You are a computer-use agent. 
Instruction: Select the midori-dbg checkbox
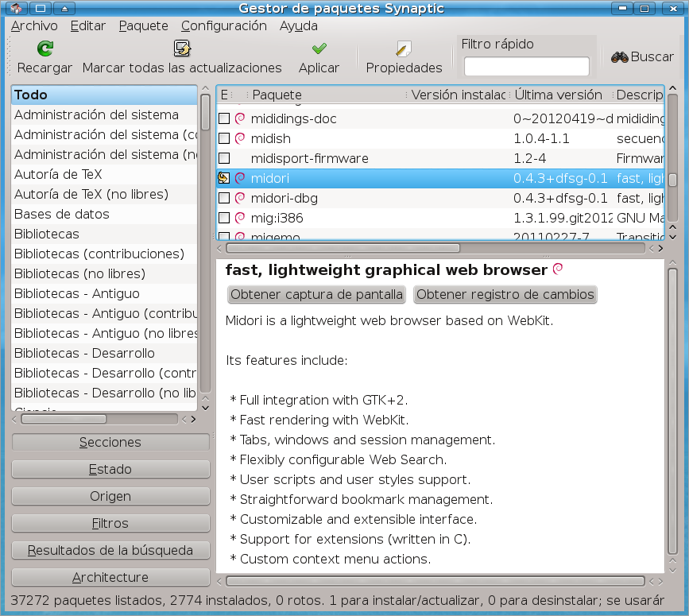click(223, 199)
